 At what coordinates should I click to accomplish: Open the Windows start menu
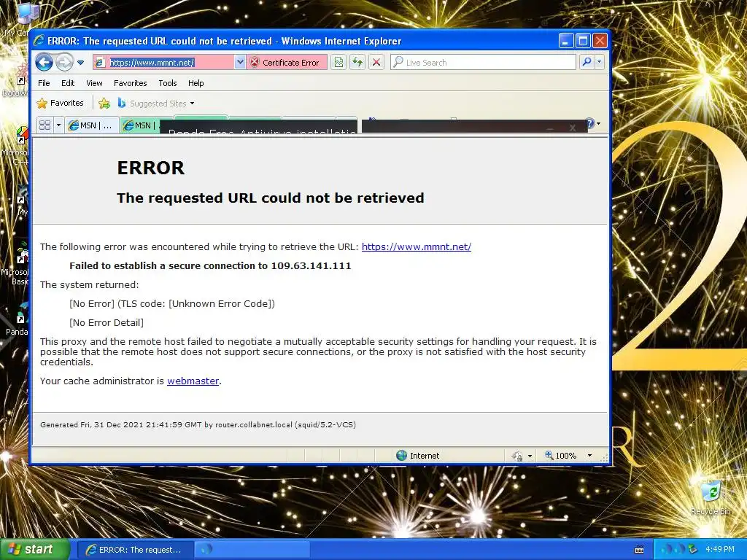pyautogui.click(x=34, y=550)
